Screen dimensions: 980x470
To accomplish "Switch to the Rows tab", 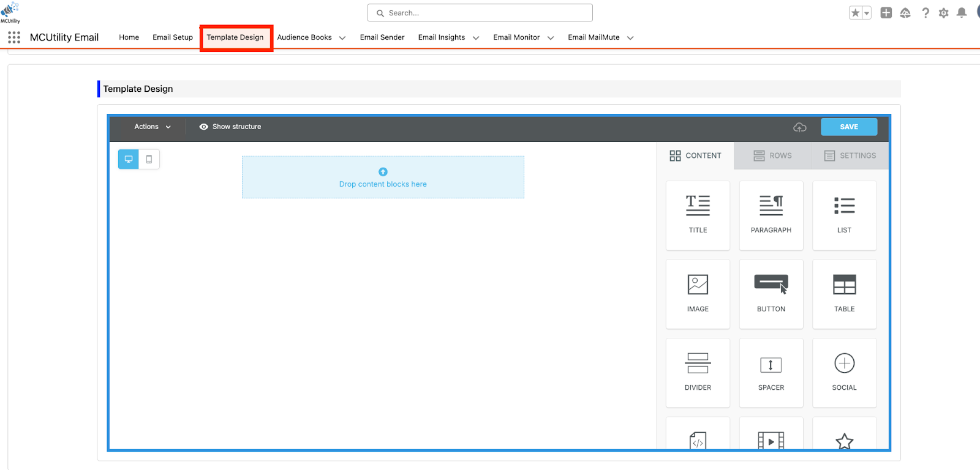I will pos(772,155).
